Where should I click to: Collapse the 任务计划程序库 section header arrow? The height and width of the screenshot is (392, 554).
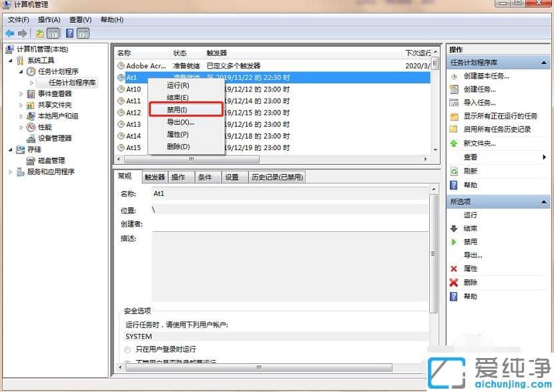[543, 62]
